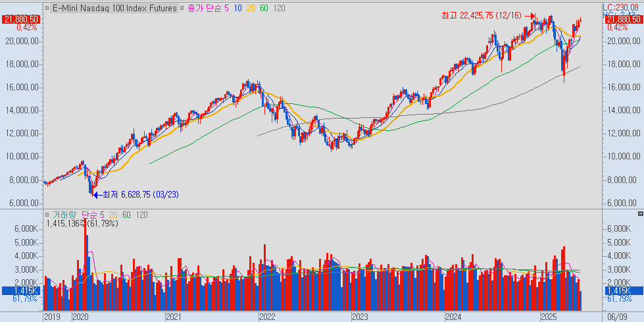Toggle the small square before 거래량 label
This screenshot has height=322, width=644.
pyautogui.click(x=47, y=215)
